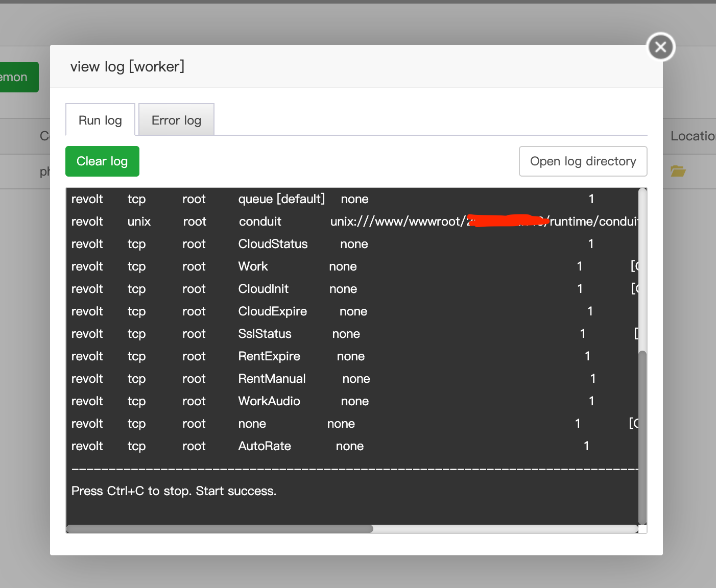Click the CloudStatus process name
Screen dimensions: 716x588
pos(273,244)
